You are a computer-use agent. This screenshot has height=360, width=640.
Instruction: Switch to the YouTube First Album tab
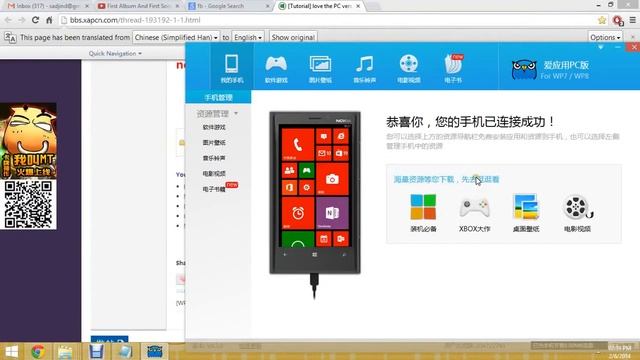click(x=137, y=6)
